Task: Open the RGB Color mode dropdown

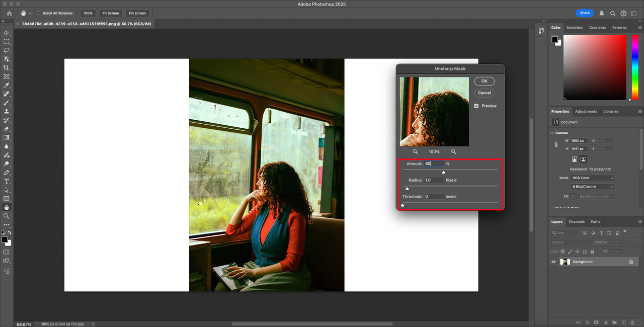Action: click(x=593, y=178)
